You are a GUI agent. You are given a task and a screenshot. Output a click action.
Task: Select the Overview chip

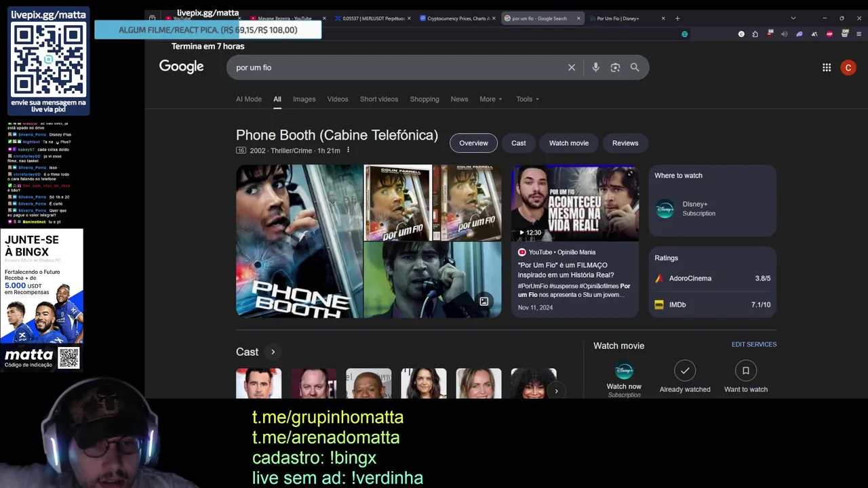click(x=473, y=143)
